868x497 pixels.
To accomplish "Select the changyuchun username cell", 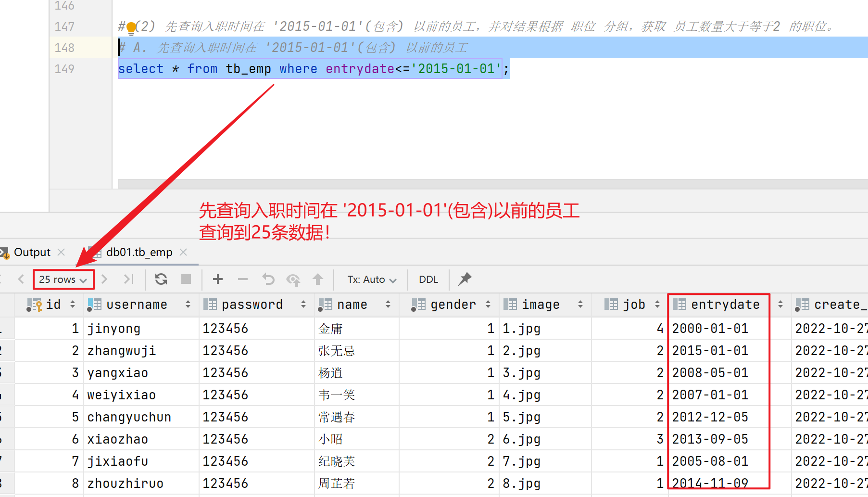I will point(141,417).
